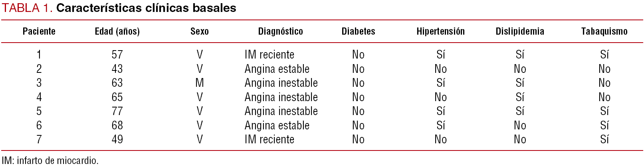Click the 'TABLA 1.' label
The width and height of the screenshot is (644, 168).
pos(27,8)
